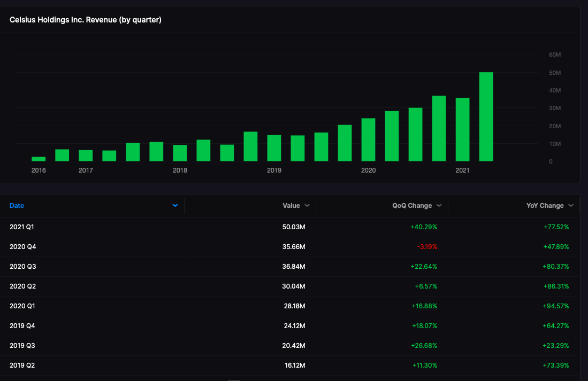Select the 2020 Q2 revenue bar in chart
The height and width of the screenshot is (381, 588).
(416, 135)
